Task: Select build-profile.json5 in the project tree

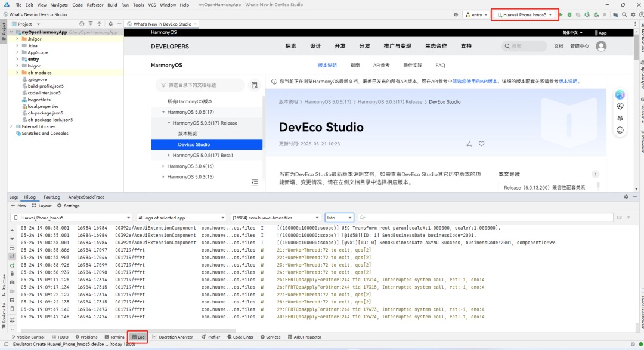Action: [45, 86]
